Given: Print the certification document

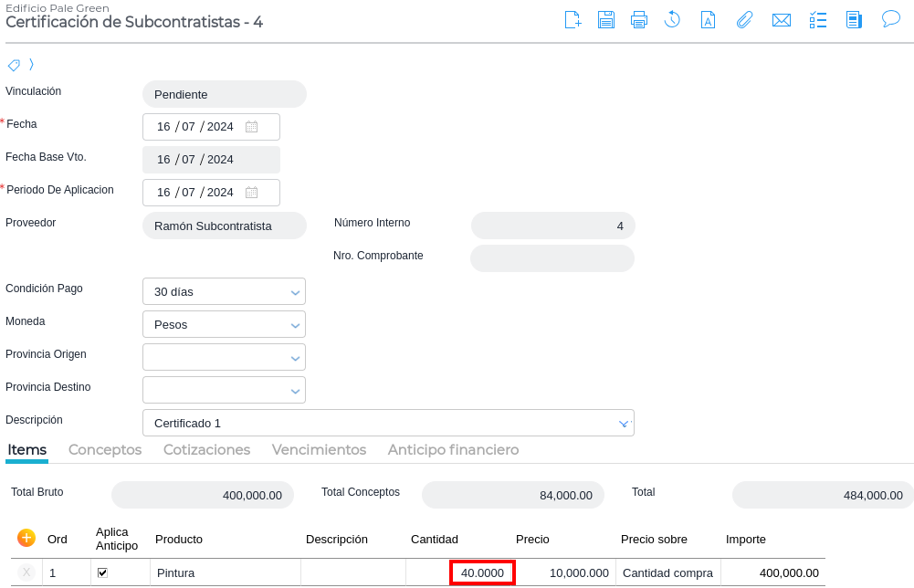Looking at the screenshot, I should 639,20.
